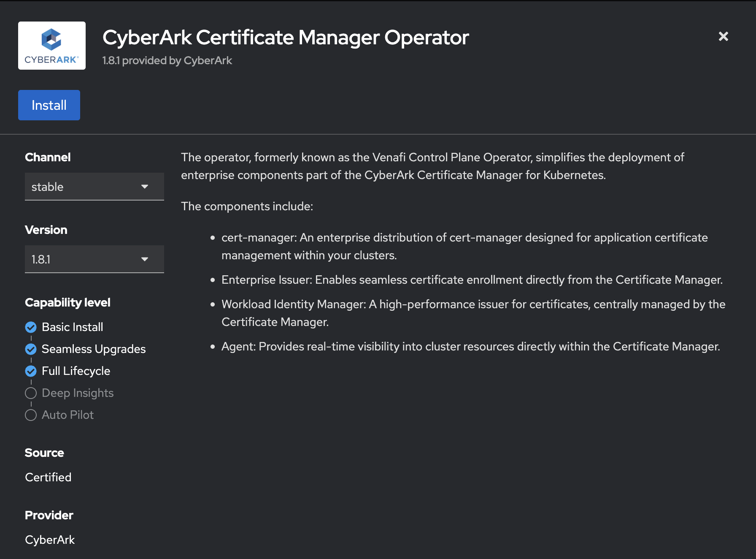Click the 'Source' heading
This screenshot has height=559, width=756.
[x=44, y=453]
